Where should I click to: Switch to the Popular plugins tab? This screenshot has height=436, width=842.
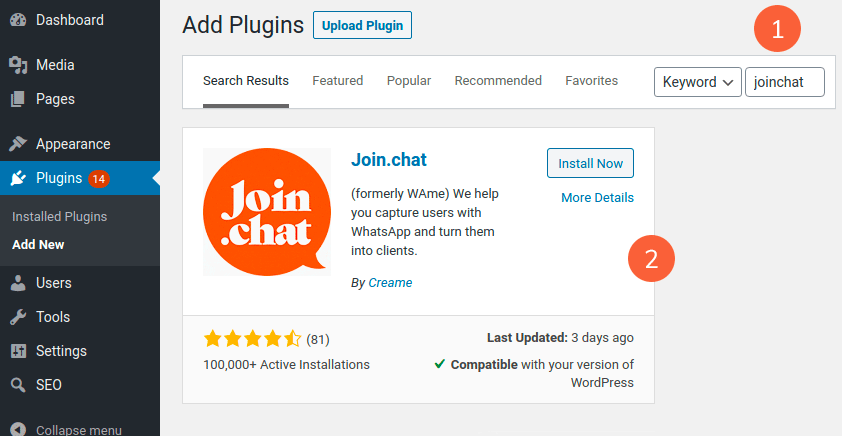(x=409, y=81)
